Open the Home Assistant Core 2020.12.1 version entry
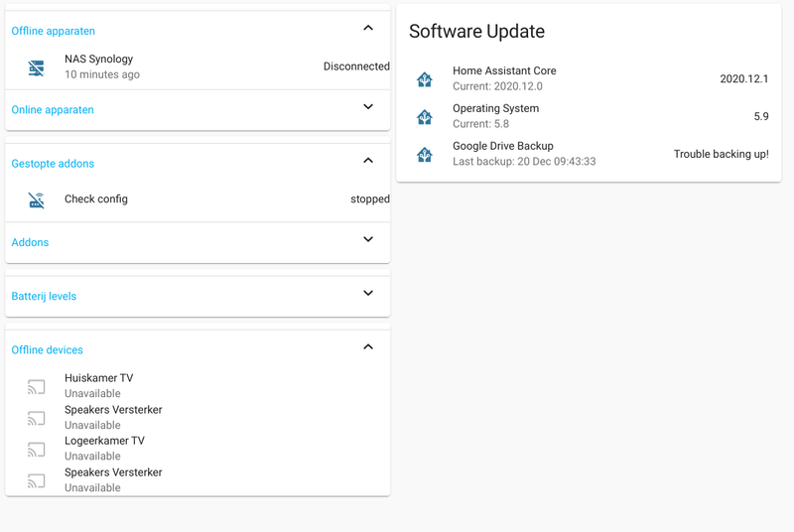 (x=744, y=79)
